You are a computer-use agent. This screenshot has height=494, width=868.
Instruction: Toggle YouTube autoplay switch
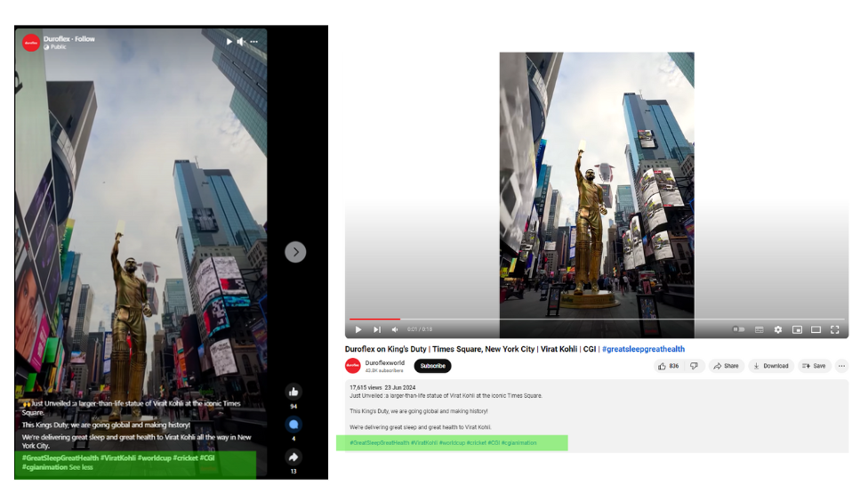[x=738, y=329]
